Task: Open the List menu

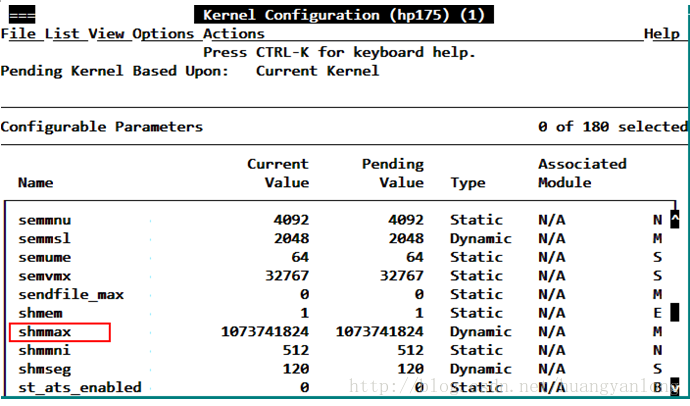Action: (62, 34)
